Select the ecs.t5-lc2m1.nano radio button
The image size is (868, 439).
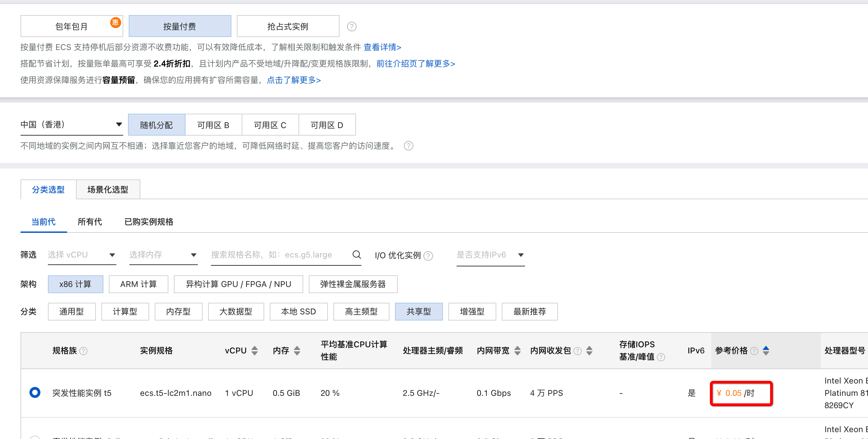[x=35, y=392]
